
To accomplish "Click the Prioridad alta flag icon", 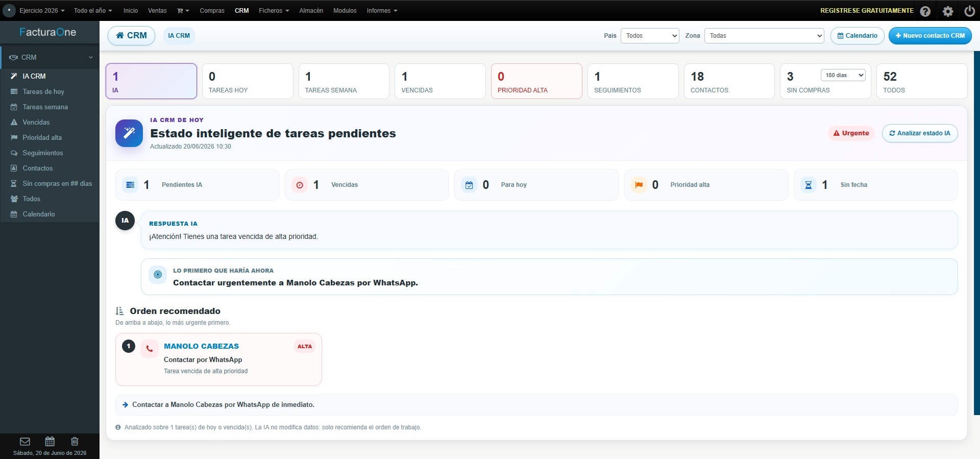I will point(639,185).
